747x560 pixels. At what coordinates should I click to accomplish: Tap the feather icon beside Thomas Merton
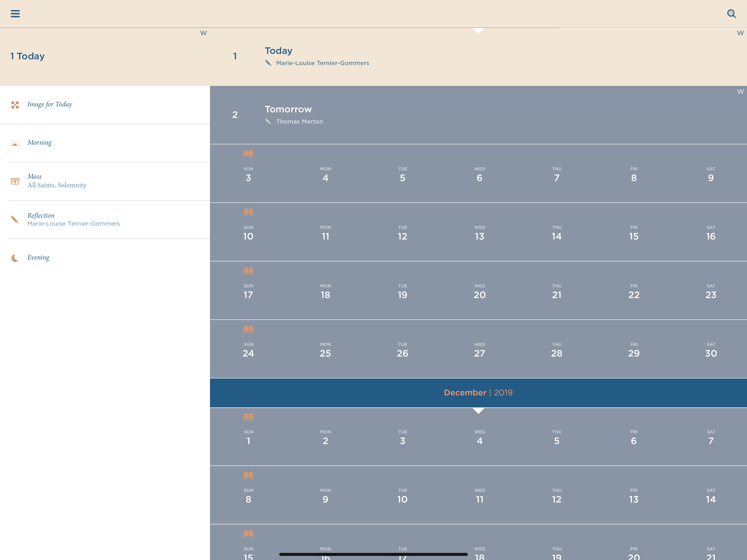click(x=268, y=121)
